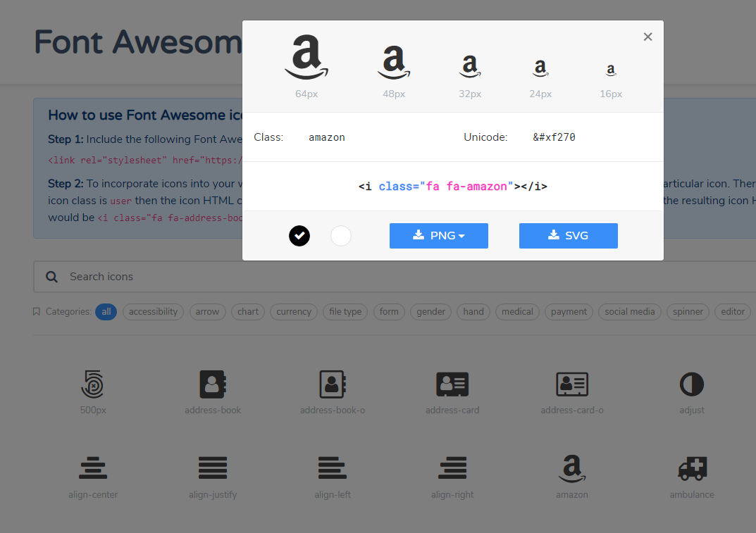The height and width of the screenshot is (533, 756).
Task: Select the white color swatch
Action: [x=341, y=236]
